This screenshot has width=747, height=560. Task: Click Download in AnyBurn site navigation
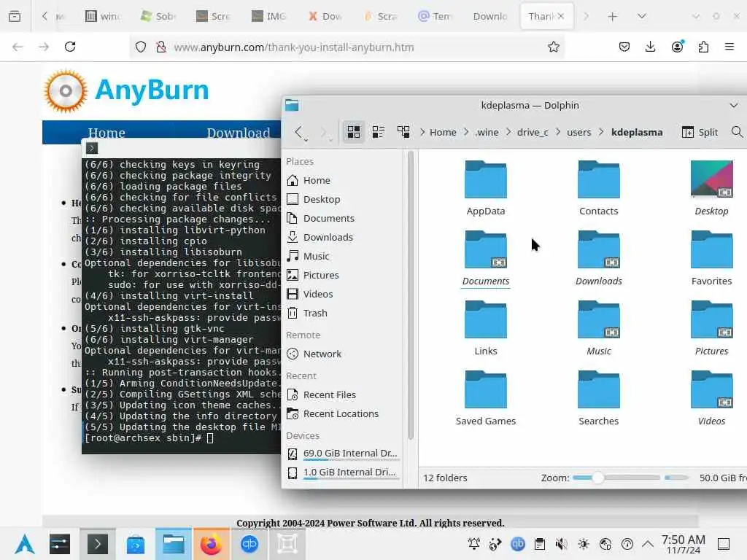[239, 133]
